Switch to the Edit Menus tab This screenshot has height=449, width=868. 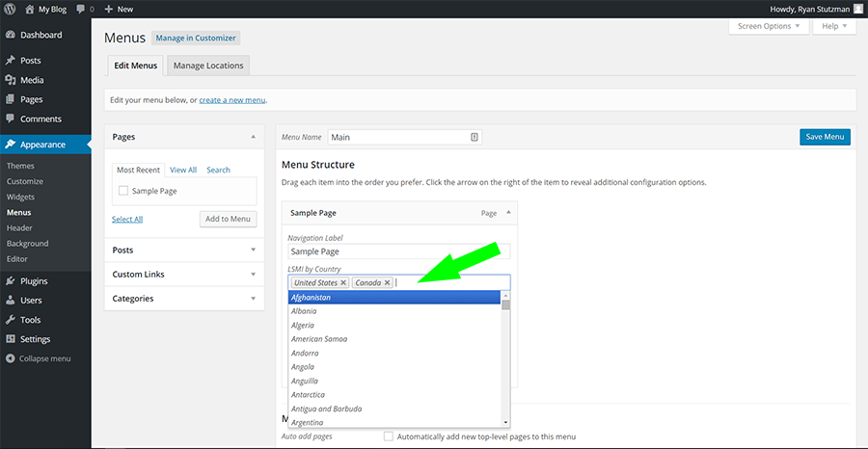pos(136,66)
